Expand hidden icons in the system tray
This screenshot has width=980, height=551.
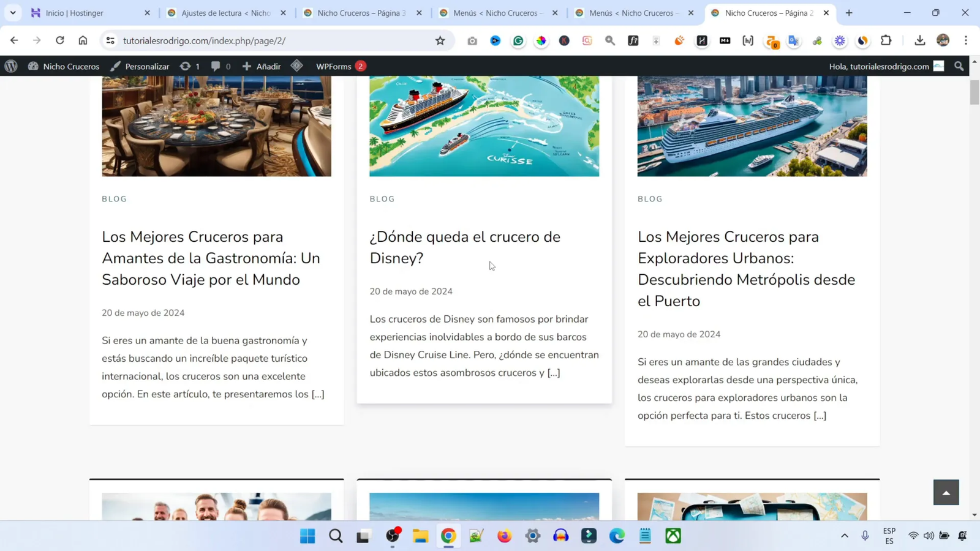click(843, 536)
